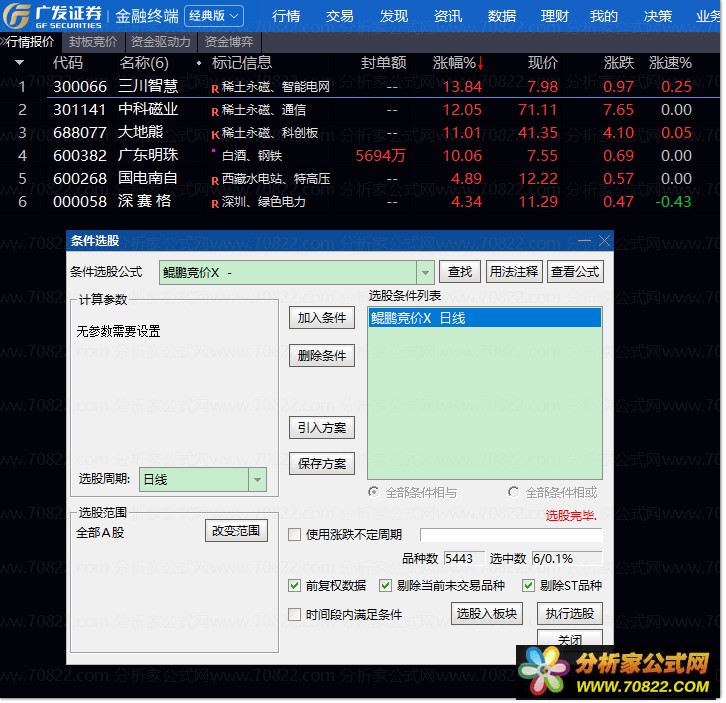
Task: Sort by the 标记信息 column header
Action: (242, 63)
